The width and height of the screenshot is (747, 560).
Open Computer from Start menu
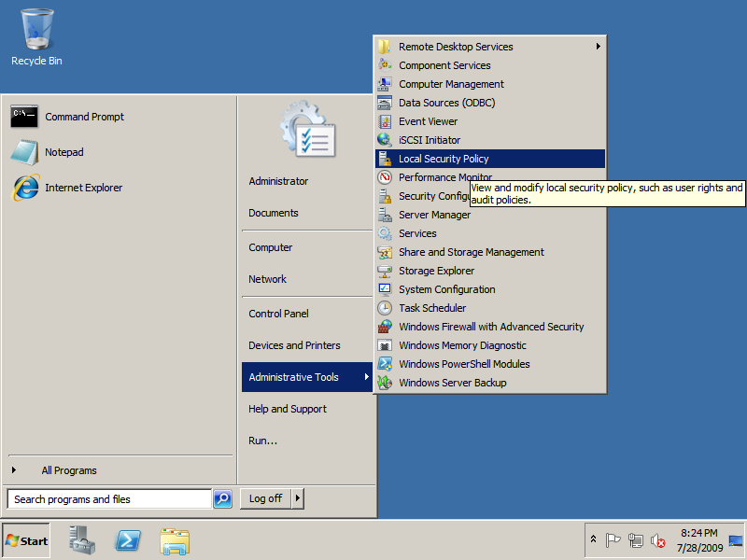click(x=307, y=247)
